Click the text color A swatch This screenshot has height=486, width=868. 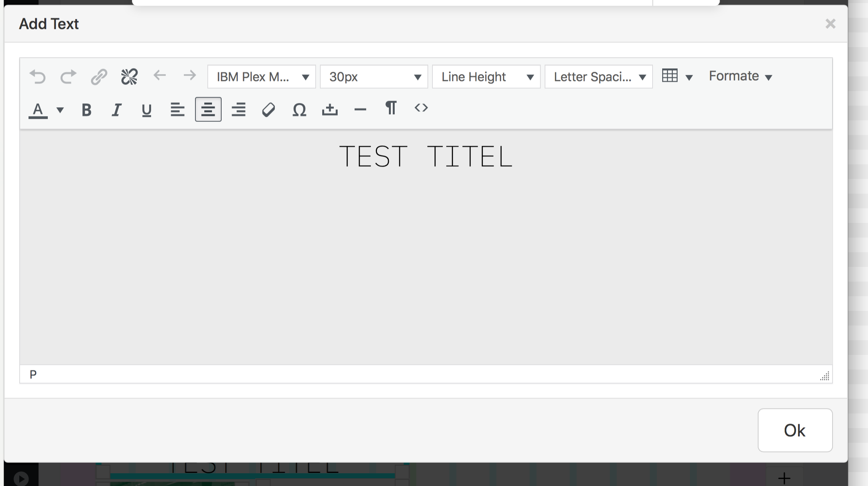pos(38,110)
